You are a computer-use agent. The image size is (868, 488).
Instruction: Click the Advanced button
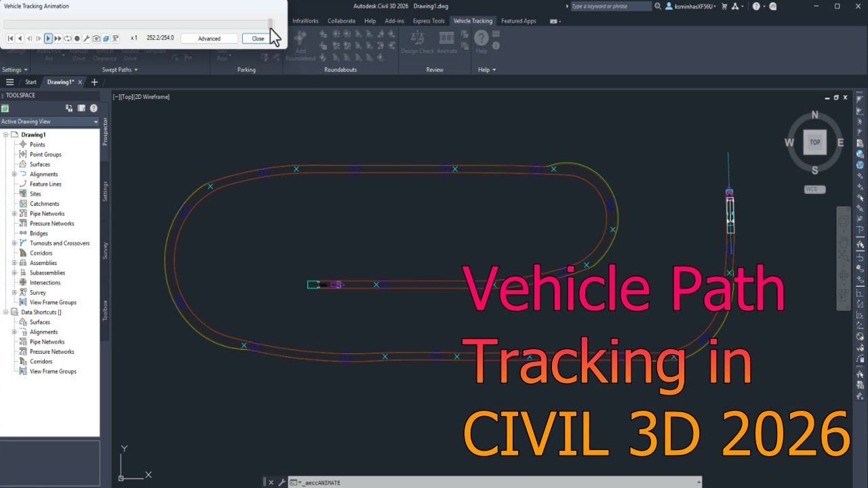click(209, 39)
